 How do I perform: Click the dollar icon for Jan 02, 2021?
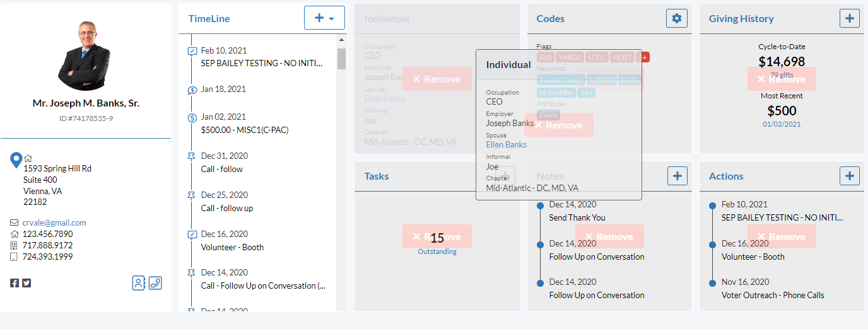[x=192, y=118]
